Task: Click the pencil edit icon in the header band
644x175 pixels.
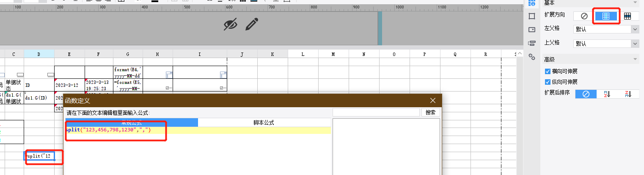Action: pyautogui.click(x=252, y=24)
